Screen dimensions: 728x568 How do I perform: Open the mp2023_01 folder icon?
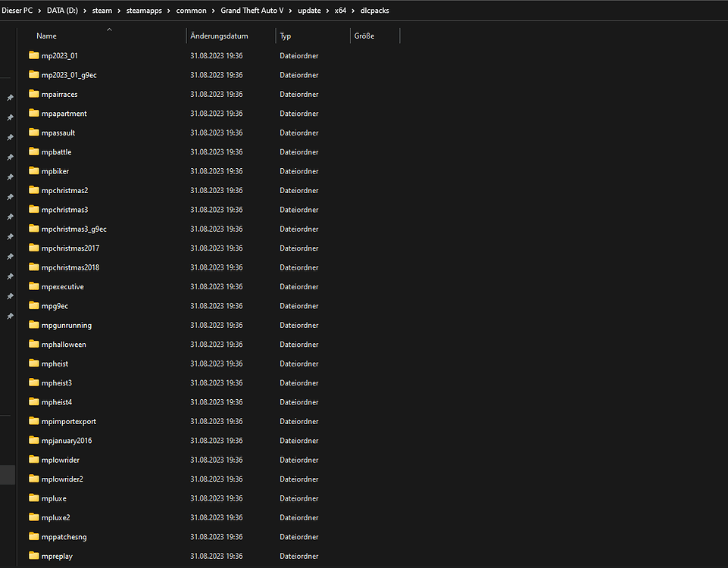[x=35, y=55]
